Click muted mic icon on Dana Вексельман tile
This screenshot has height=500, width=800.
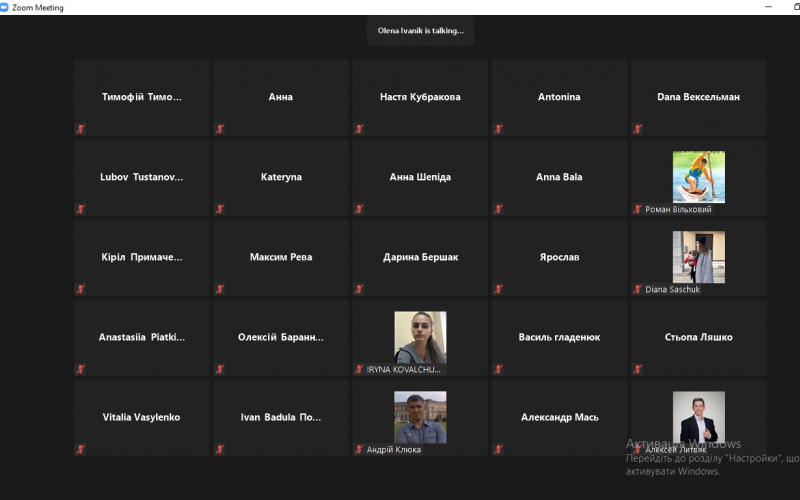click(638, 129)
